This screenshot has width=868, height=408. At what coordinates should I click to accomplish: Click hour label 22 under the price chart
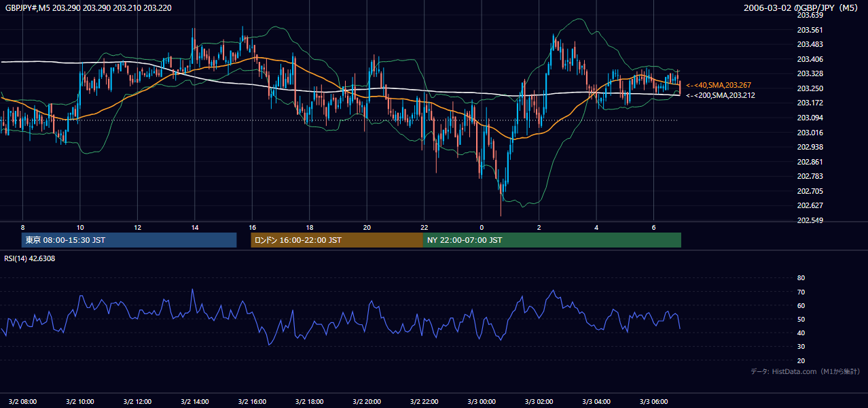pyautogui.click(x=424, y=227)
